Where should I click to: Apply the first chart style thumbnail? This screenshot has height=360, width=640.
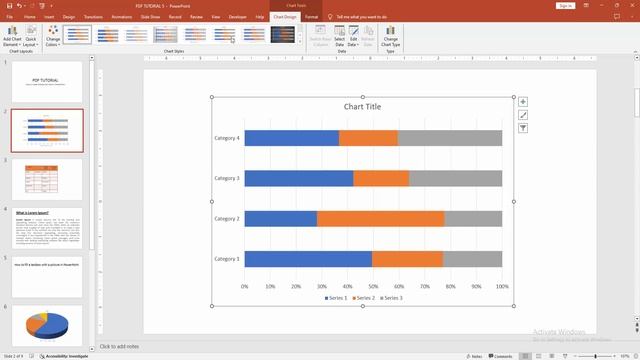point(78,34)
